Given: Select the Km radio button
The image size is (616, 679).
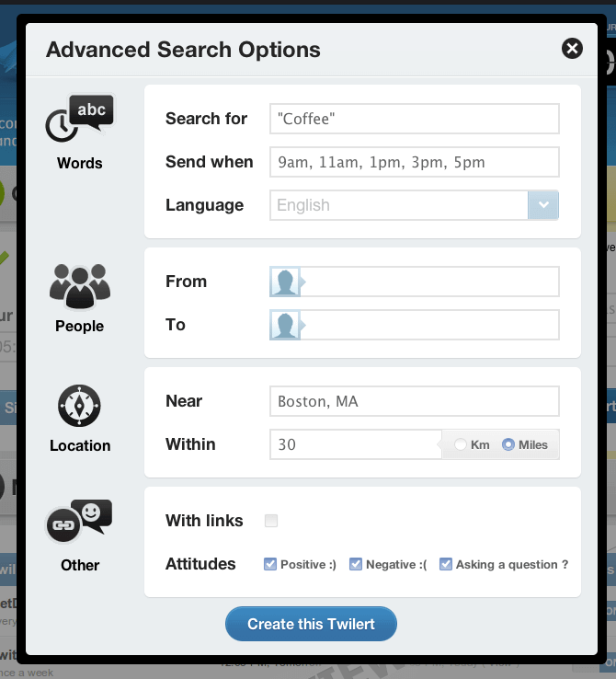Looking at the screenshot, I should point(461,445).
